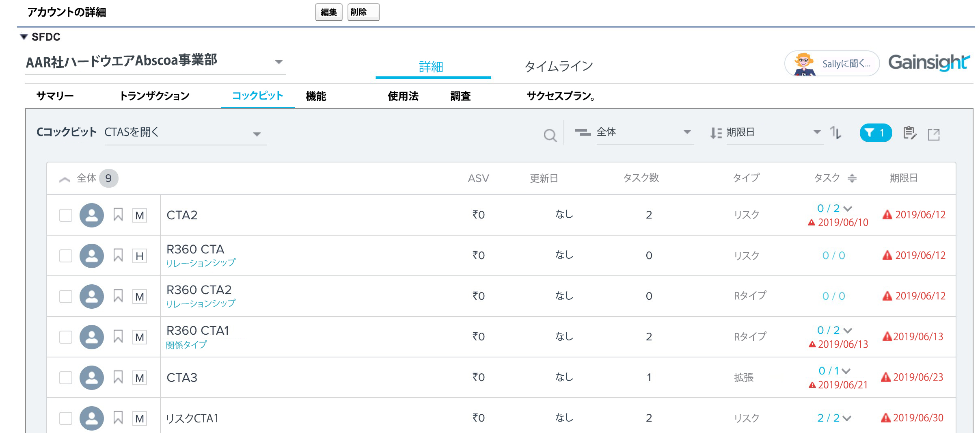Open 0 / 0 tasks link on R360 CTA row
Image resolution: width=980 pixels, height=433 pixels.
click(834, 255)
